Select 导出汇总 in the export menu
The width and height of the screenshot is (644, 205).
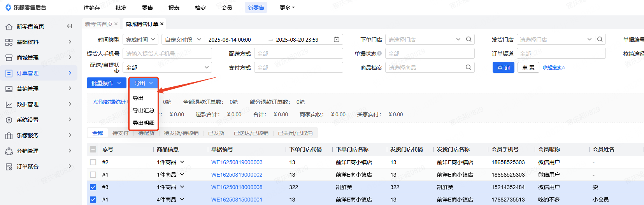coord(144,110)
